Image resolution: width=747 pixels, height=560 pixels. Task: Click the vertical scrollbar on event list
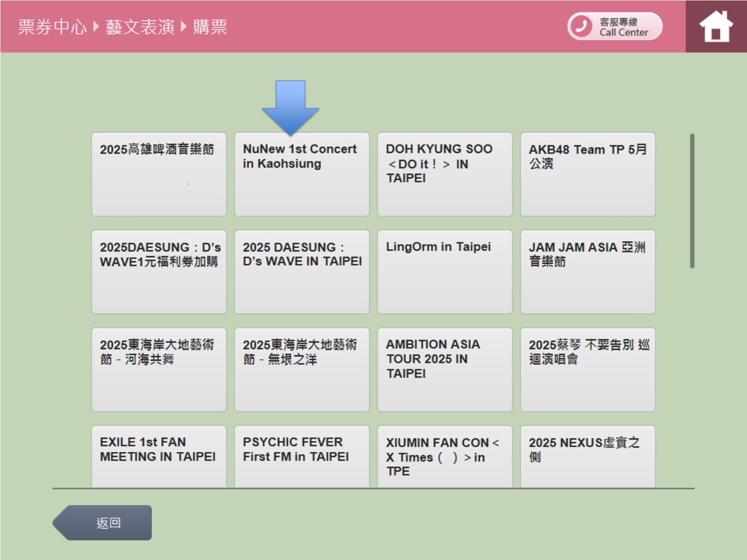click(692, 201)
